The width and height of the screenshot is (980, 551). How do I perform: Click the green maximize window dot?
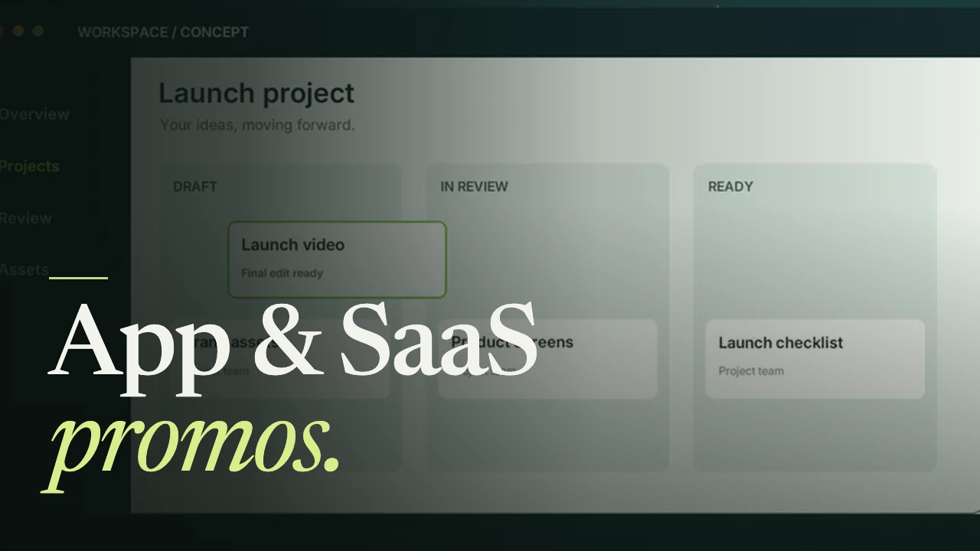(x=38, y=31)
